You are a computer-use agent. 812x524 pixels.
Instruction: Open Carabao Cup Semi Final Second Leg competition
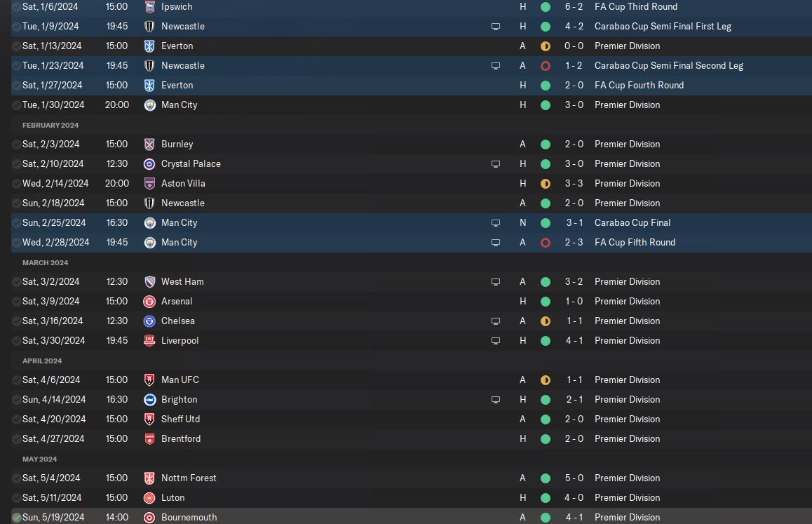point(668,65)
